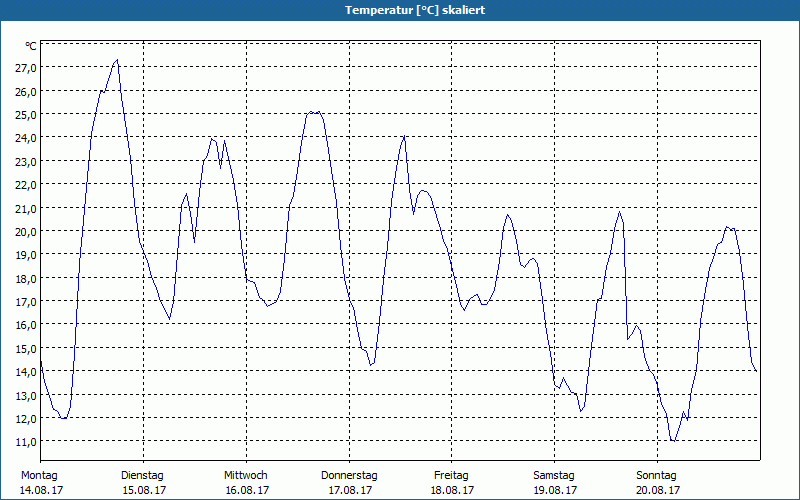Image resolution: width=800 pixels, height=500 pixels.
Task: Choose the Donnerstag 17.08.17 date label
Action: pos(349,483)
